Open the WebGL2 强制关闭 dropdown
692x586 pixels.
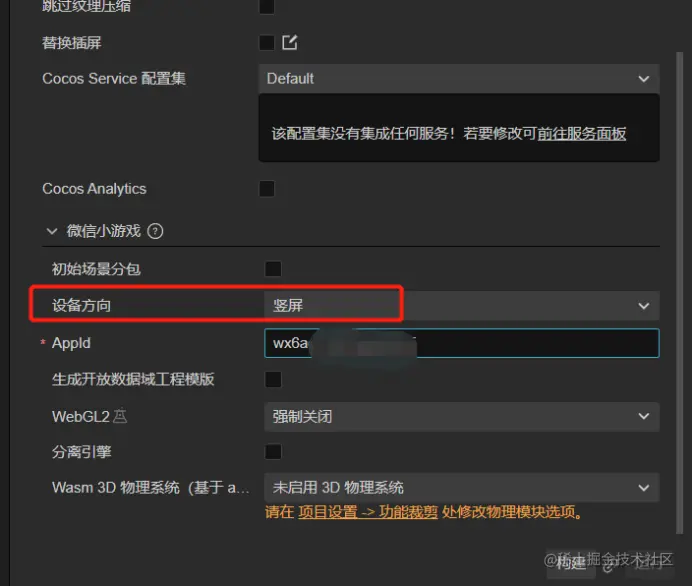[462, 417]
